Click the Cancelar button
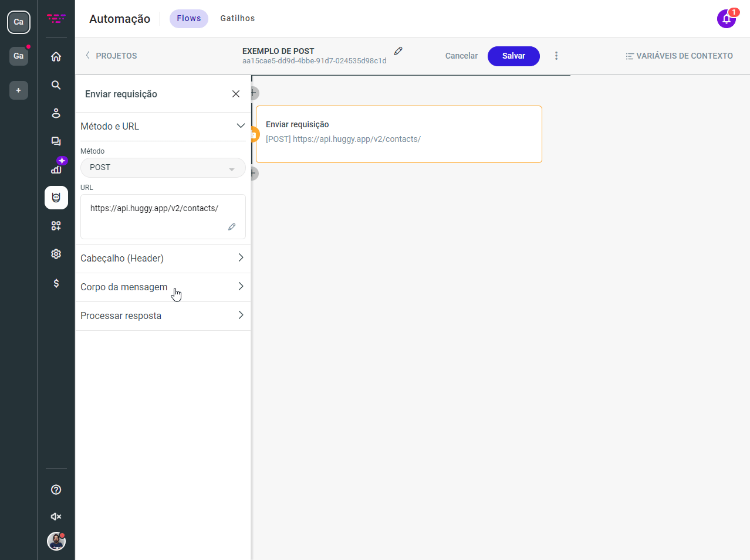The height and width of the screenshot is (560, 750). (x=461, y=56)
